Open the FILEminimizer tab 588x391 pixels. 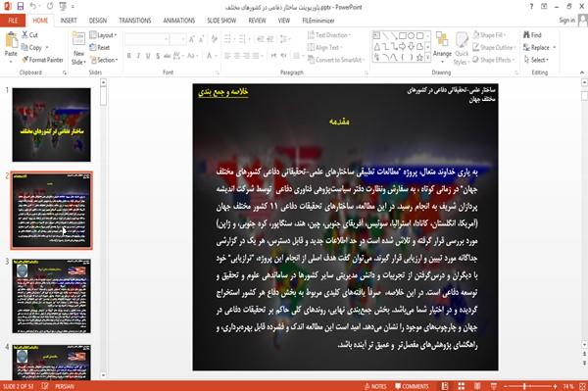[x=318, y=21]
